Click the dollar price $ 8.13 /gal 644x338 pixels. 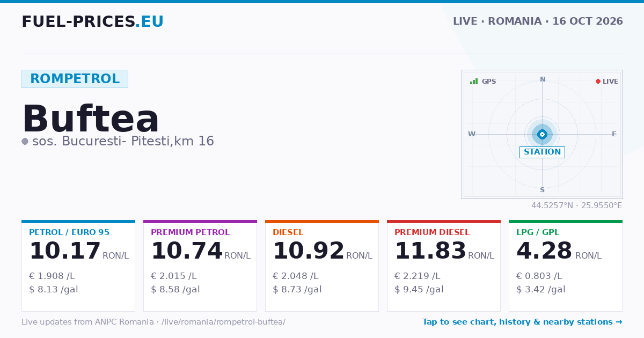click(x=54, y=290)
